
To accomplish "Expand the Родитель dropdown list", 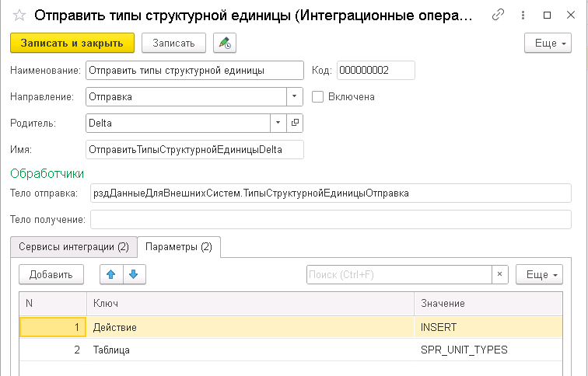I will [x=278, y=123].
